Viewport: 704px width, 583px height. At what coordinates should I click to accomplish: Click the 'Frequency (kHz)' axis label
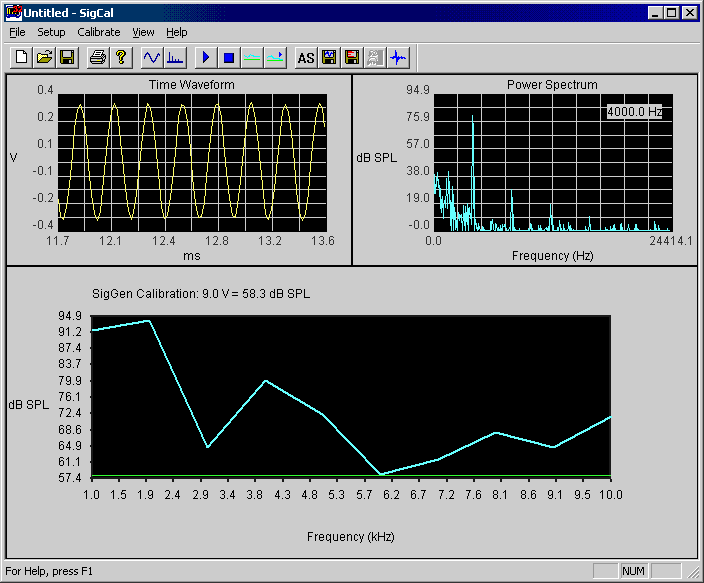point(351,537)
